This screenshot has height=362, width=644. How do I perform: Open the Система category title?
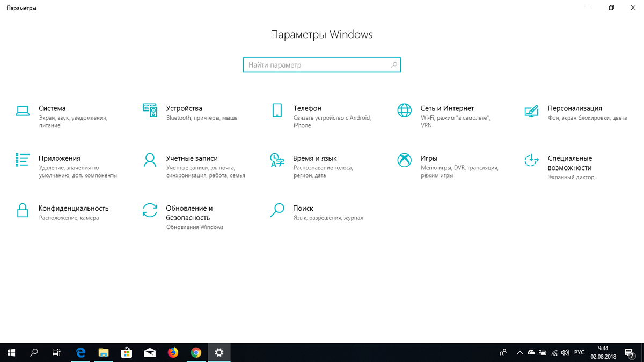(52, 108)
